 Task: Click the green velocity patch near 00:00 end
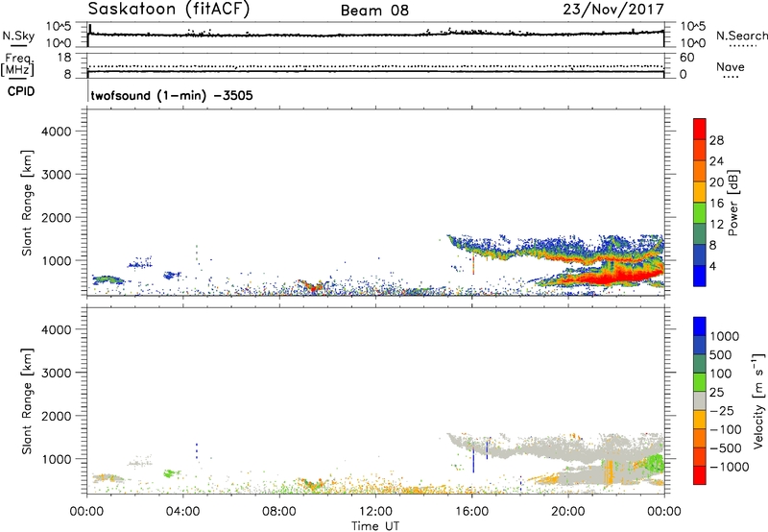[656, 464]
